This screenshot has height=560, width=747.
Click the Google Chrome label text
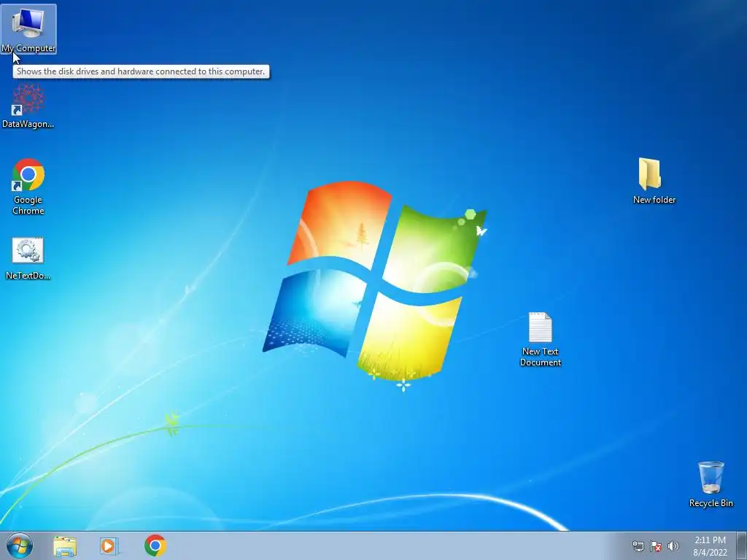tap(28, 205)
